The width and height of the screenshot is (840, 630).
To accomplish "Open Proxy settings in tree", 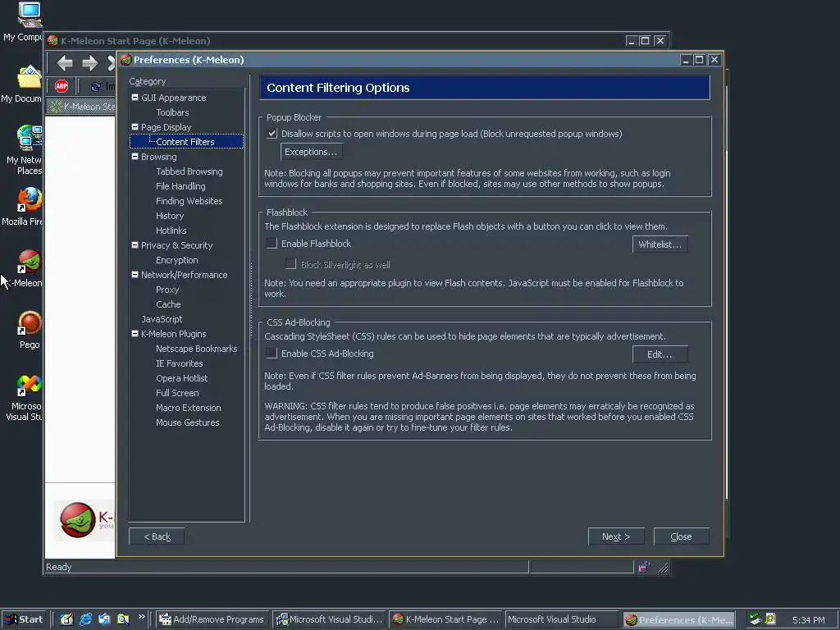I will [x=167, y=290].
